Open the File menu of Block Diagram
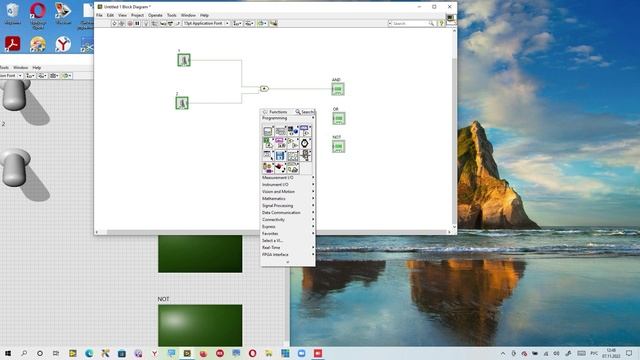The image size is (640, 360). click(x=99, y=15)
